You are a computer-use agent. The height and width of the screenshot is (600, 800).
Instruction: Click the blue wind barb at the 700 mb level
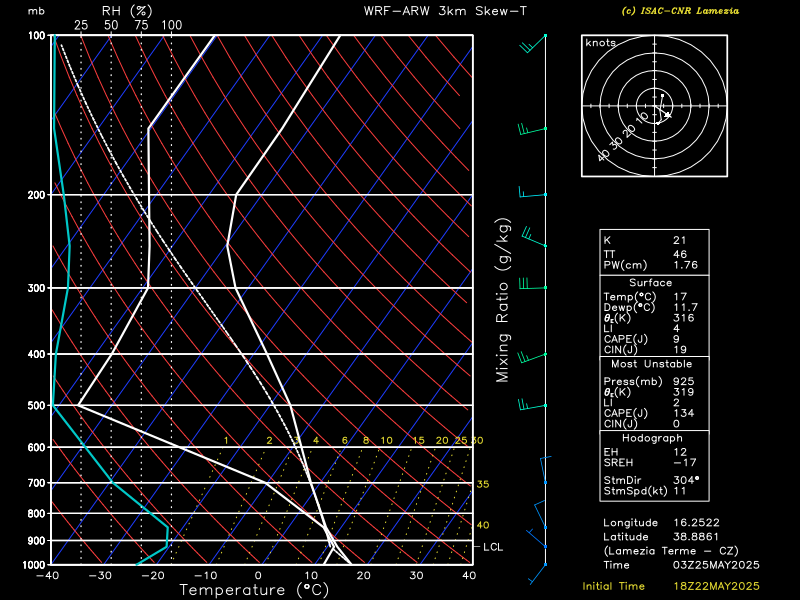tap(545, 470)
